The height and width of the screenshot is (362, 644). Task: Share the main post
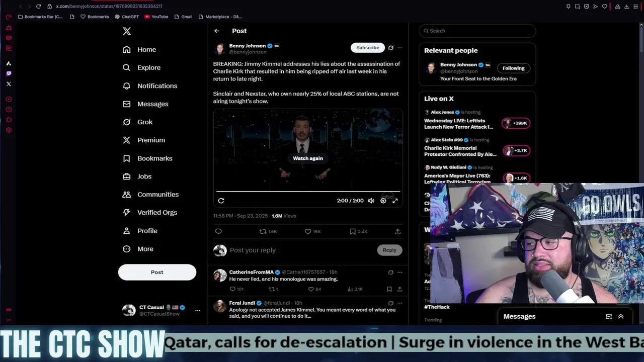(x=397, y=231)
